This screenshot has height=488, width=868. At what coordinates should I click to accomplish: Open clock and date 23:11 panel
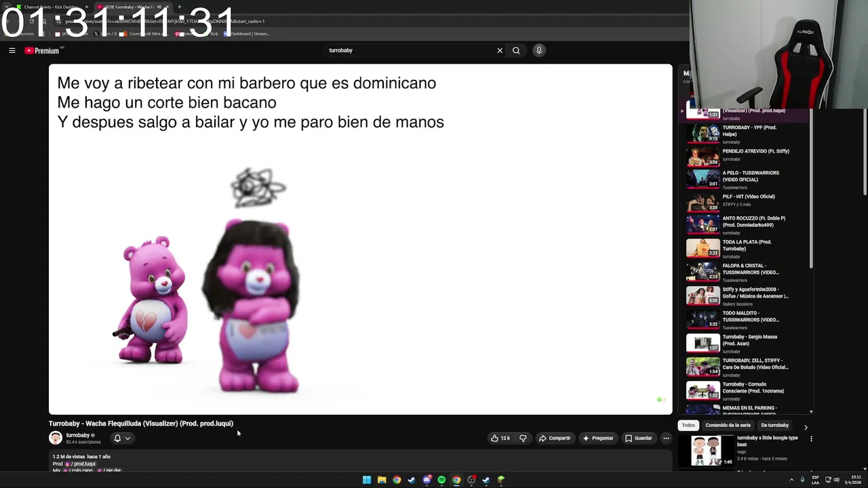tap(852, 480)
